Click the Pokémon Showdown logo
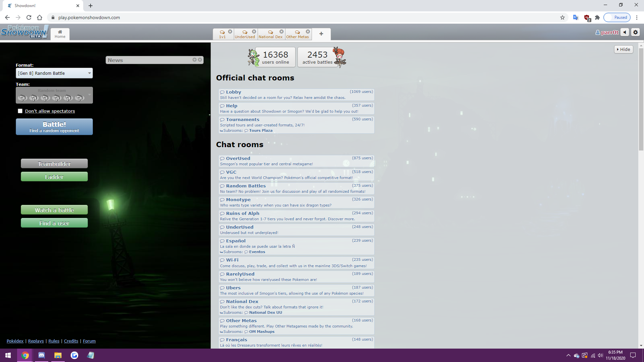644x362 pixels. pyautogui.click(x=24, y=32)
